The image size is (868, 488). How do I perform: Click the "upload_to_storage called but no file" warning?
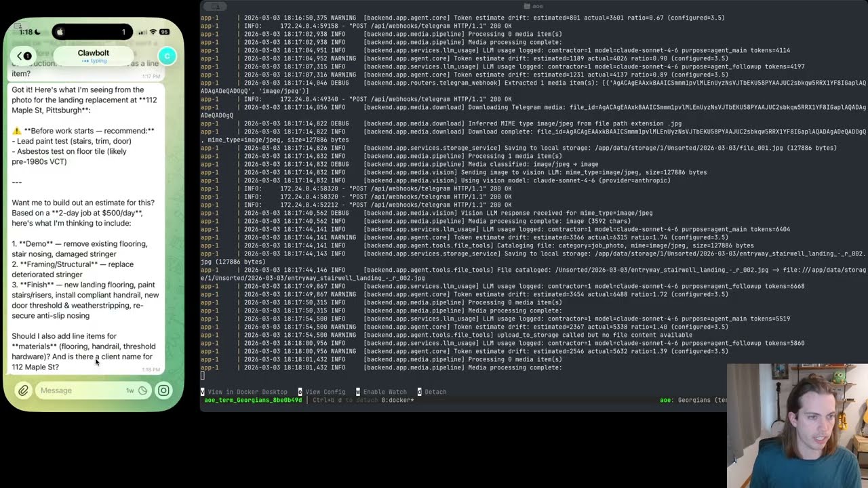pos(446,335)
